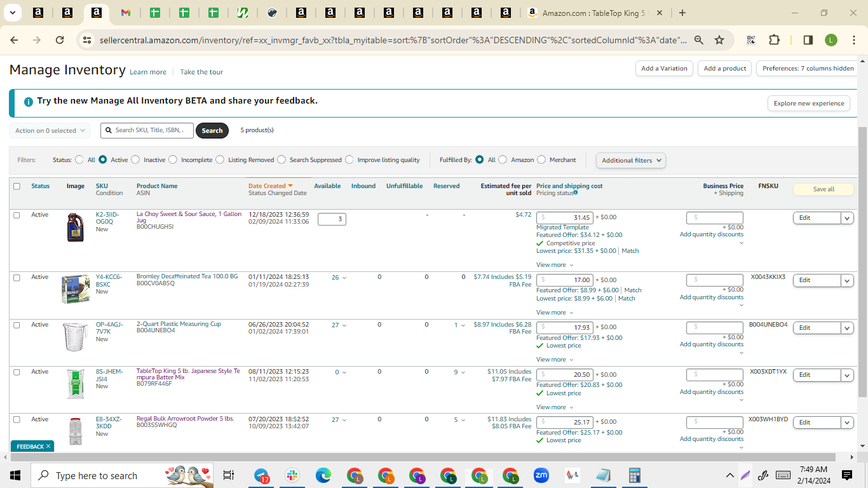Expand Available 26 for Bromley Tea
The image size is (868, 488).
coord(339,278)
